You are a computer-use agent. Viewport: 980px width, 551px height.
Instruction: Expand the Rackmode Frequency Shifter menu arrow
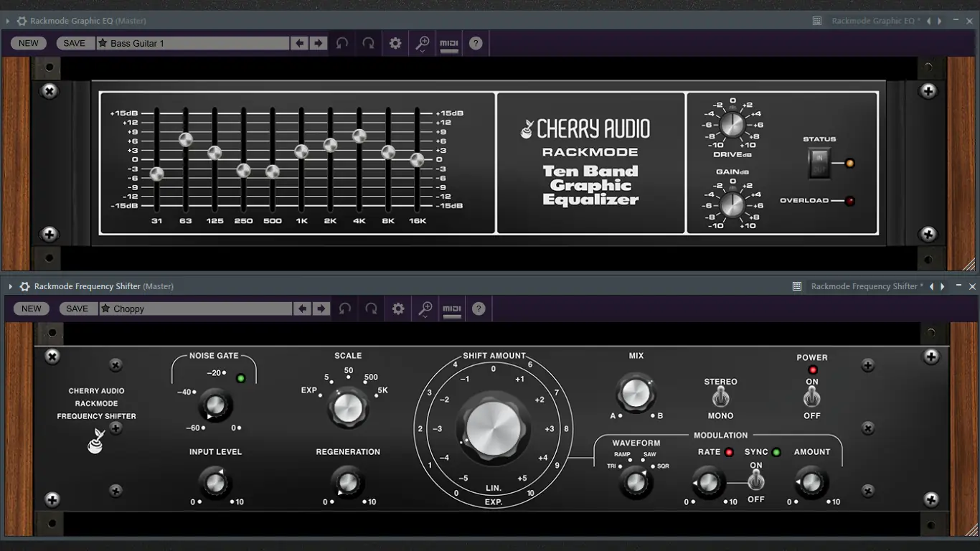click(11, 286)
